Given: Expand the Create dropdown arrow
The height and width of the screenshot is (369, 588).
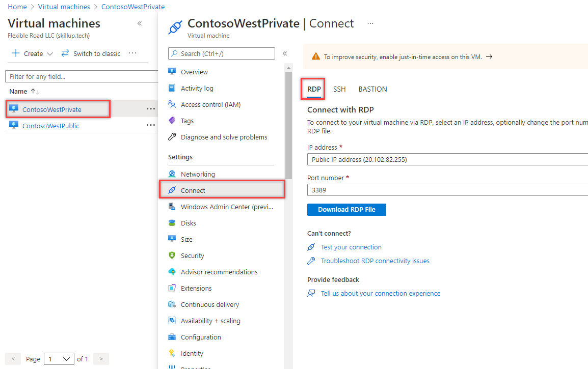Looking at the screenshot, I should [50, 54].
